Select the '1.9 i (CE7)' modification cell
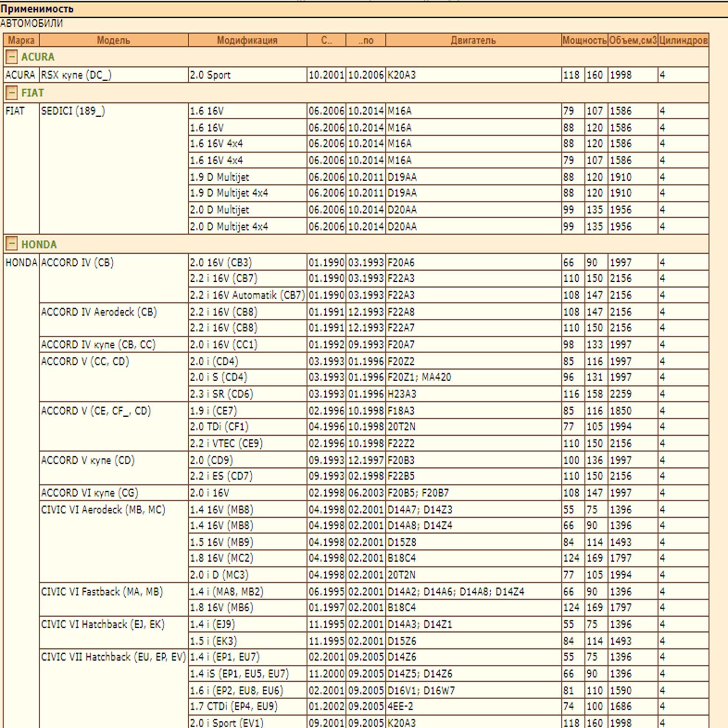728x728 pixels. point(247,410)
